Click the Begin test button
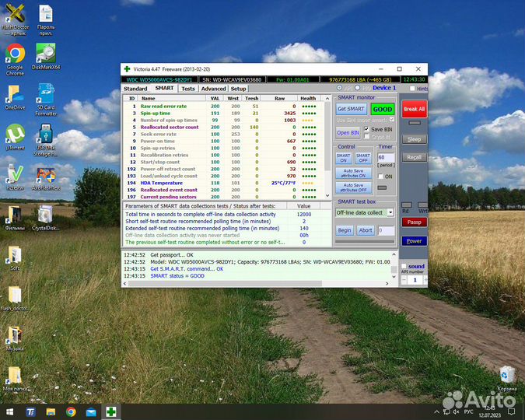This screenshot has width=525, height=420. click(x=345, y=230)
